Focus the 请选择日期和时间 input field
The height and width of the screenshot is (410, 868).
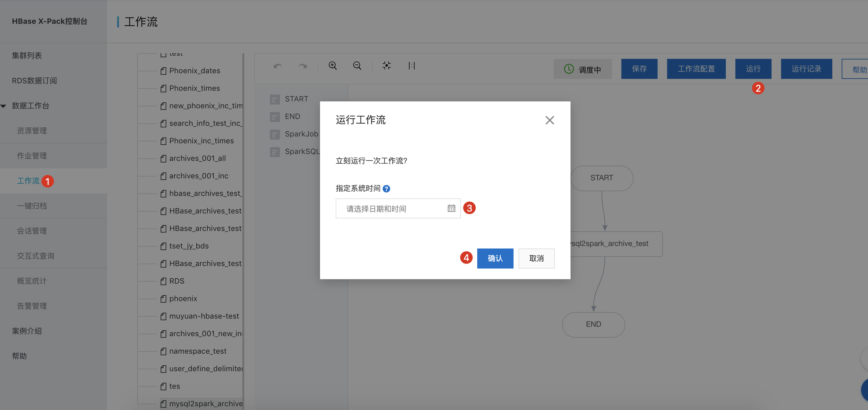398,208
